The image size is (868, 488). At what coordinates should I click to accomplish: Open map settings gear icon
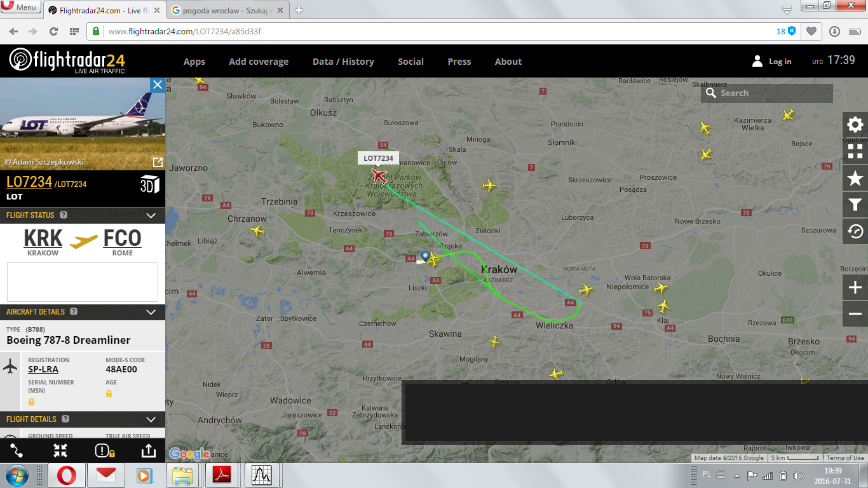point(855,125)
